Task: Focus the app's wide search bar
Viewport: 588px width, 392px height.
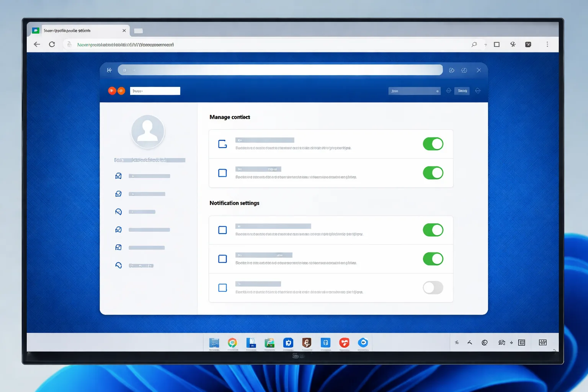Action: click(x=280, y=70)
